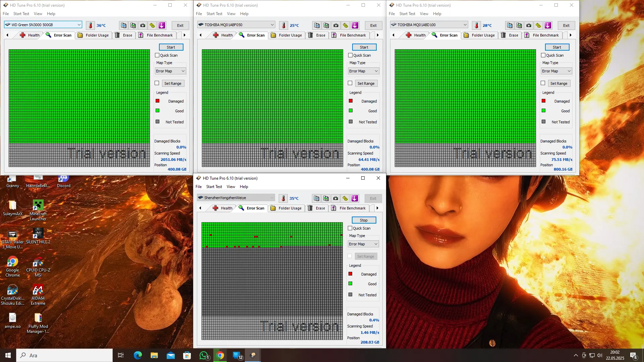The width and height of the screenshot is (644, 362).
Task: Open the WD Green SN3000 500GB drive dropdown
Action: 43,25
